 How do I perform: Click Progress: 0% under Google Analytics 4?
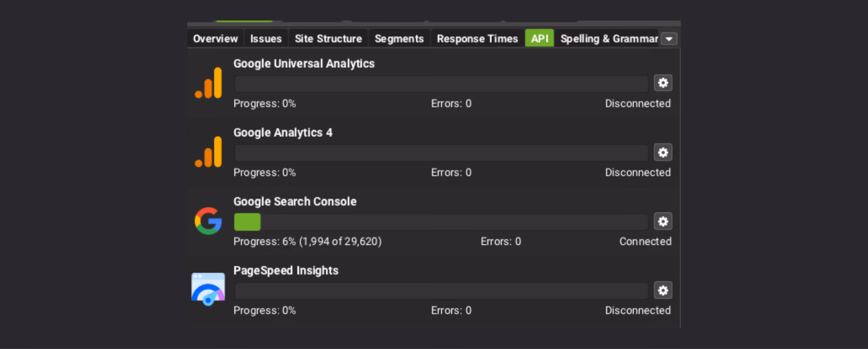264,173
